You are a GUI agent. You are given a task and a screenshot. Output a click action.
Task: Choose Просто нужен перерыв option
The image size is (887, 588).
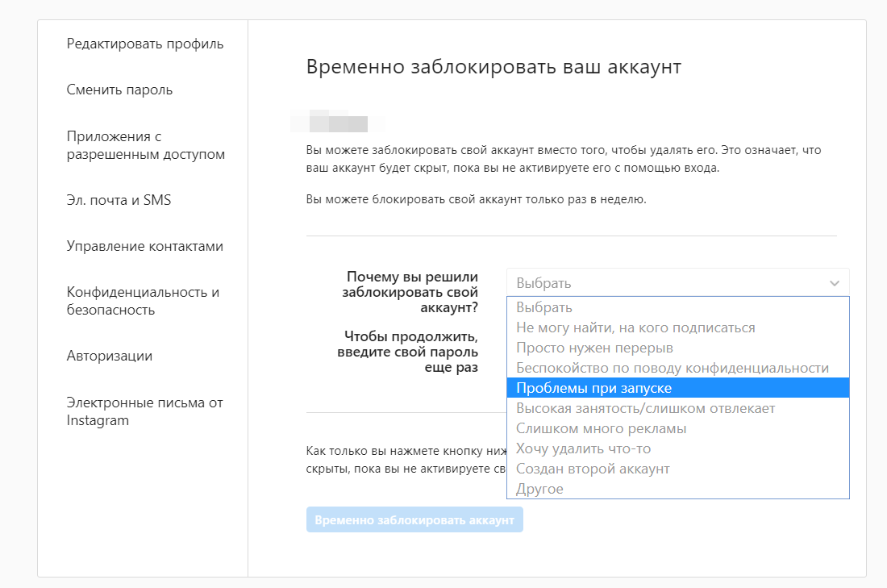594,348
